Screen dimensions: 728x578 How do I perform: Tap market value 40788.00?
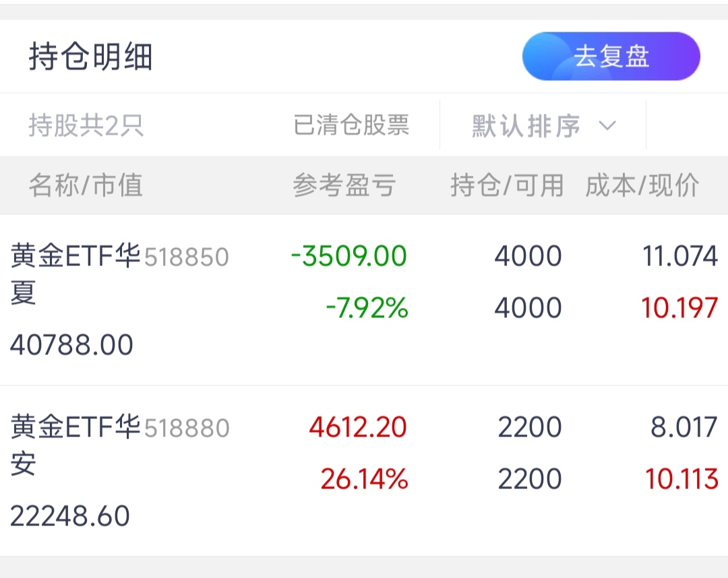[71, 345]
